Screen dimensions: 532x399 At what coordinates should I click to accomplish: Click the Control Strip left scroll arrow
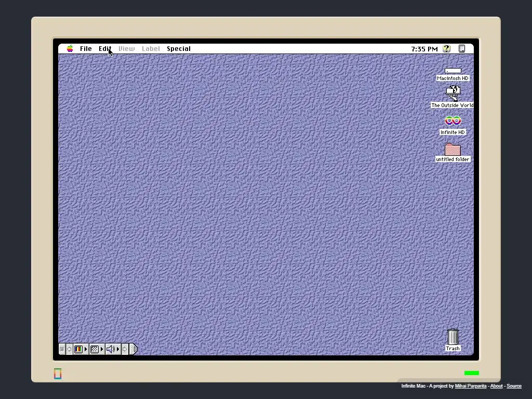click(x=69, y=349)
